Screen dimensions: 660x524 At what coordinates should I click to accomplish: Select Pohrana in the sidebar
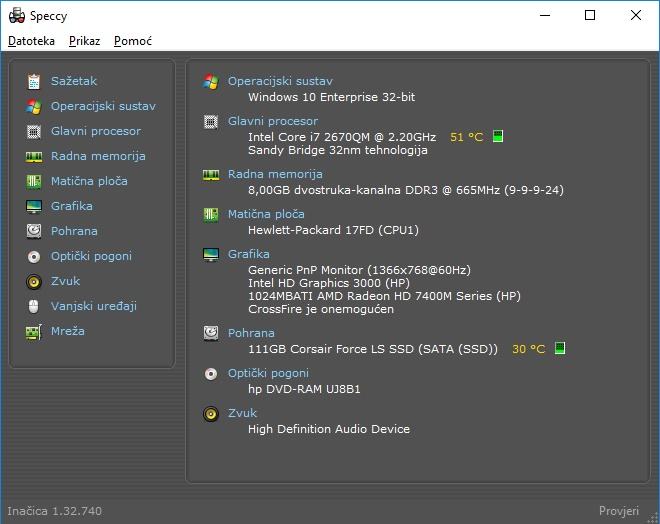75,231
